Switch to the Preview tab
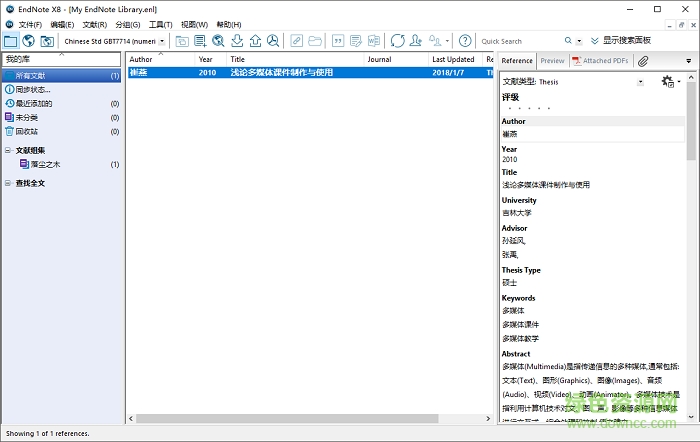 point(552,61)
